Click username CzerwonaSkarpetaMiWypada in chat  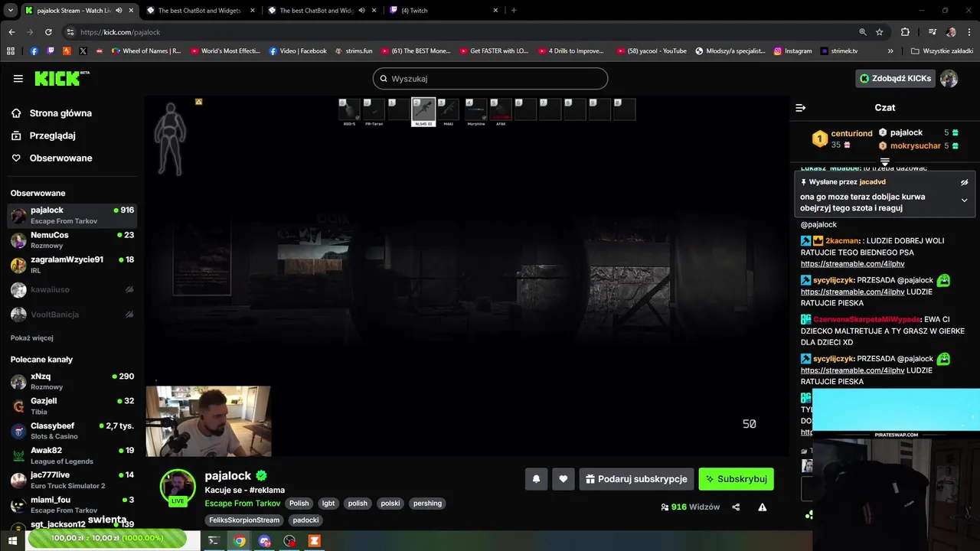867,319
